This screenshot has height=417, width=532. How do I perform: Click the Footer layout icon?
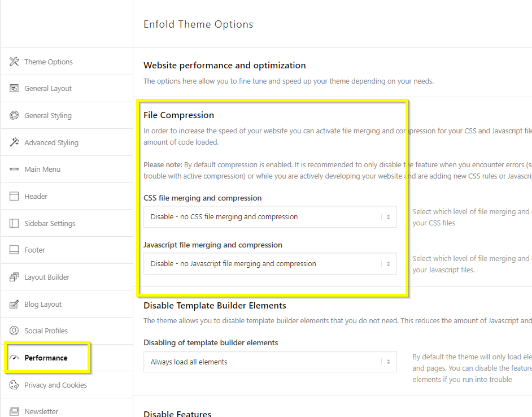(14, 250)
